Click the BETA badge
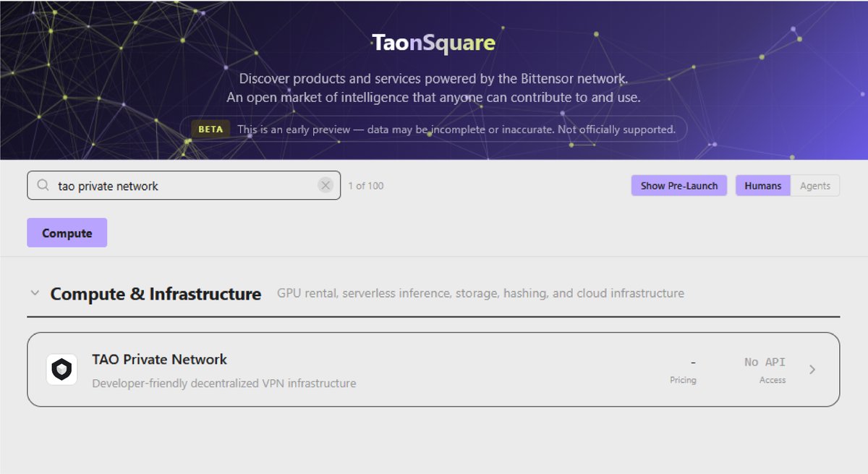The image size is (868, 474). click(x=210, y=130)
